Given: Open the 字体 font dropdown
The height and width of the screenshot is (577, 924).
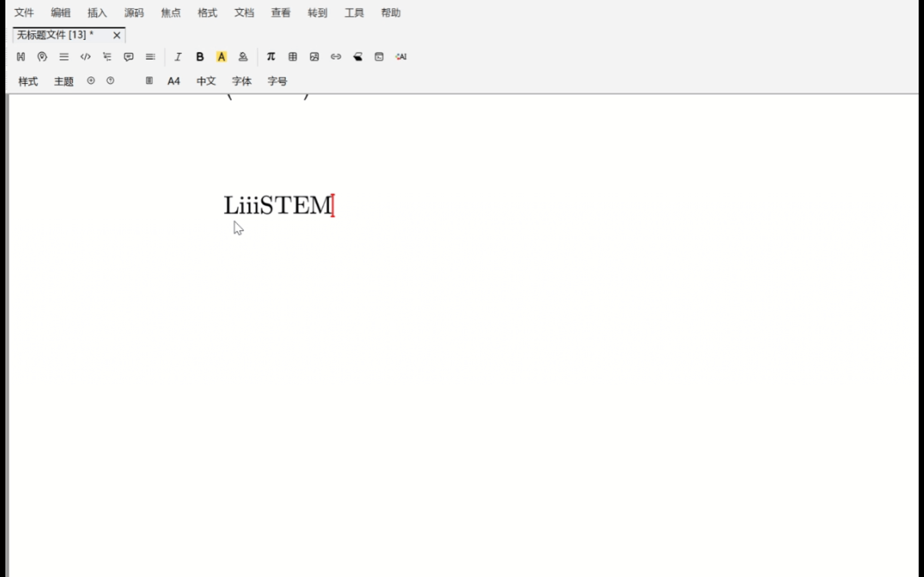Looking at the screenshot, I should pos(241,81).
